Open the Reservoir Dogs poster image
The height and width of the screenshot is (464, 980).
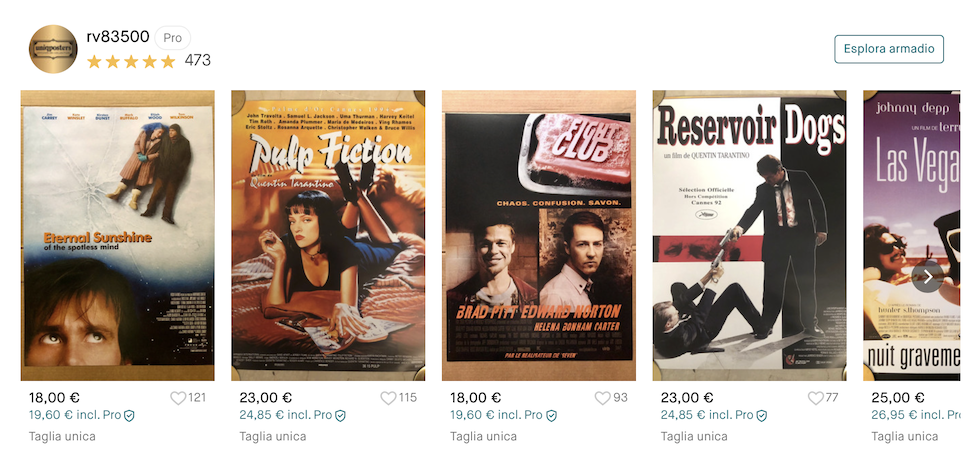pyautogui.click(x=749, y=236)
